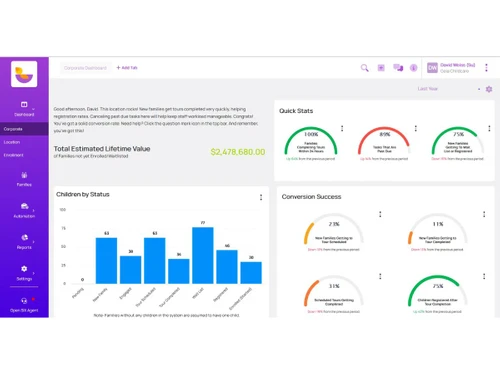500x375 pixels.
Task: Open the Dashboard sidebar section
Action: [x=24, y=109]
